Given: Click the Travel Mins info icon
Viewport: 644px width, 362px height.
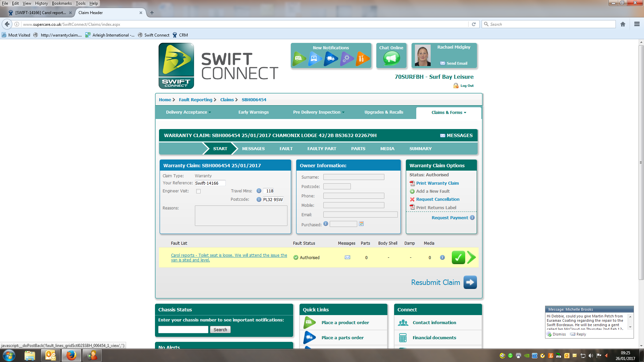Looking at the screenshot, I should (259, 191).
